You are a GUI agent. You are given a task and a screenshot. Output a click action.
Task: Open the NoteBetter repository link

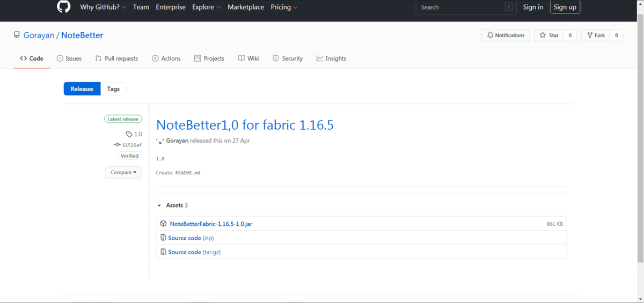(82, 35)
